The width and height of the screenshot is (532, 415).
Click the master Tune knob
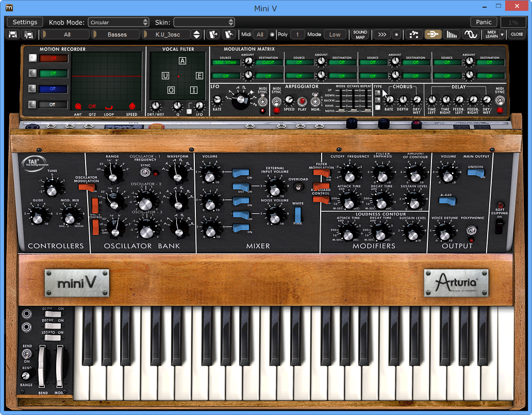coord(52,187)
